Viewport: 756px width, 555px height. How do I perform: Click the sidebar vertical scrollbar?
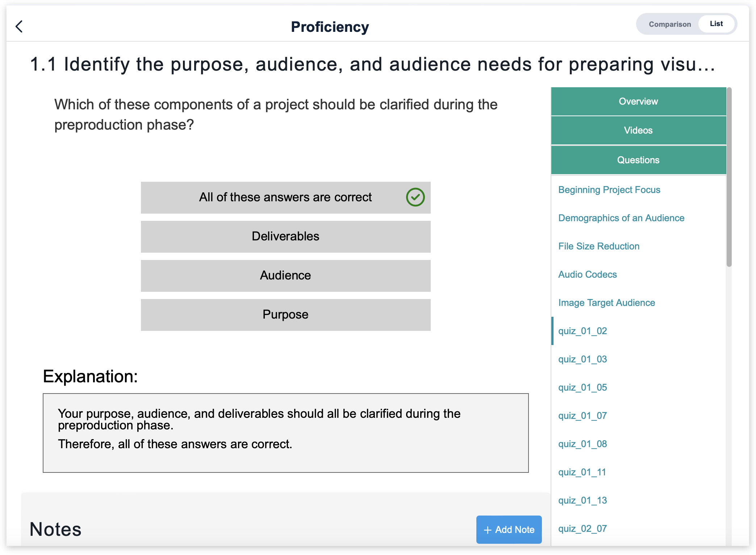click(x=729, y=177)
